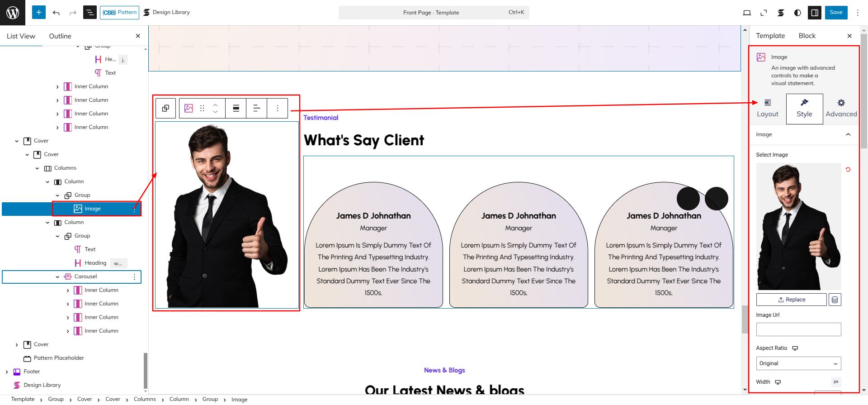
Task: Collapse the Group above the Image item
Action: coord(57,195)
